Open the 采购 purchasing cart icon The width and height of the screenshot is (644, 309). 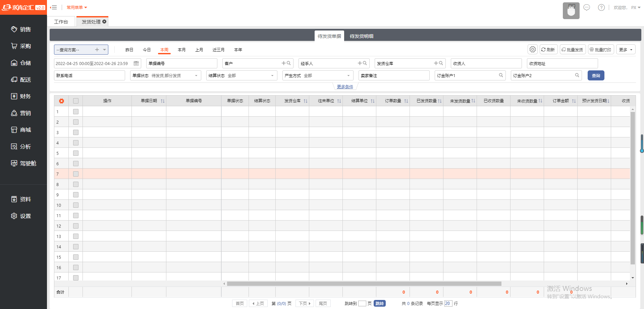coord(14,46)
